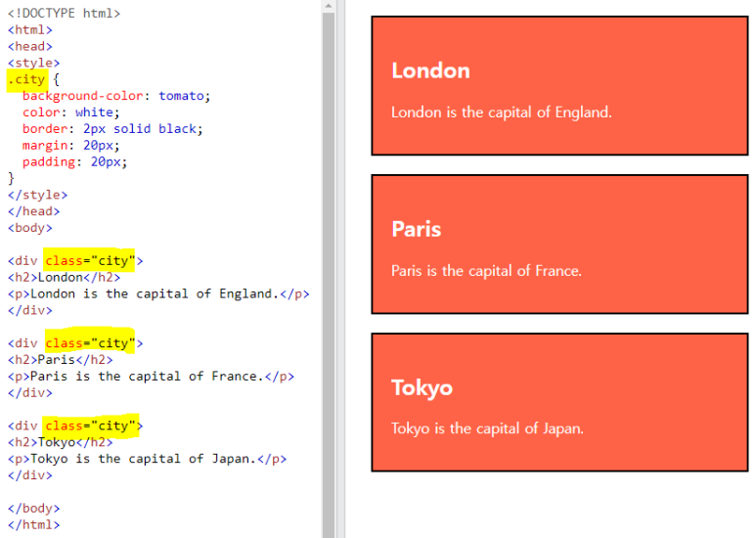
Task: Click the <!DOCTYPE html> line
Action: [x=64, y=14]
